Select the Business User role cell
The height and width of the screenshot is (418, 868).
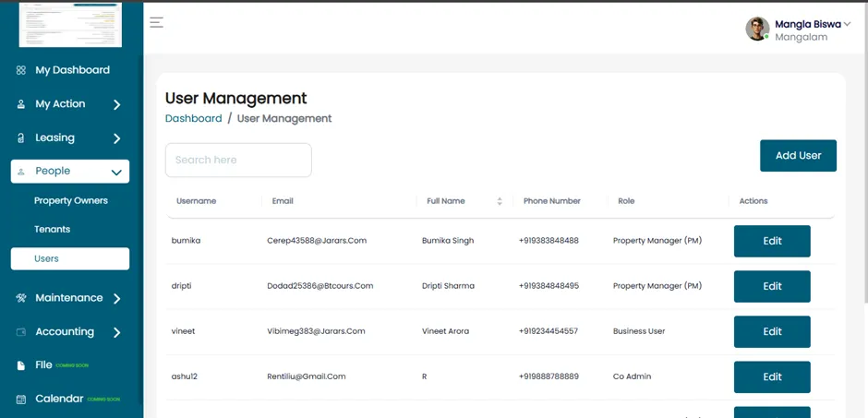click(x=639, y=331)
